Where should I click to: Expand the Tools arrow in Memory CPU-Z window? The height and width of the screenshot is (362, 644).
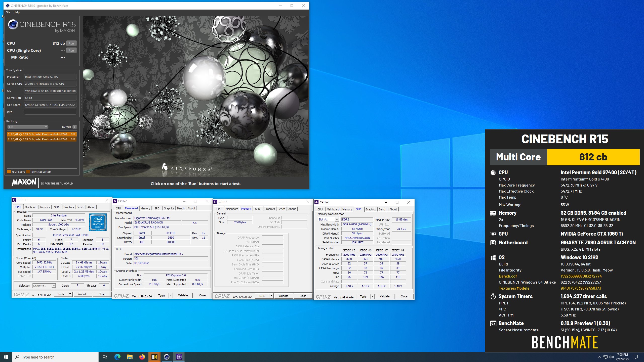pyautogui.click(x=271, y=296)
